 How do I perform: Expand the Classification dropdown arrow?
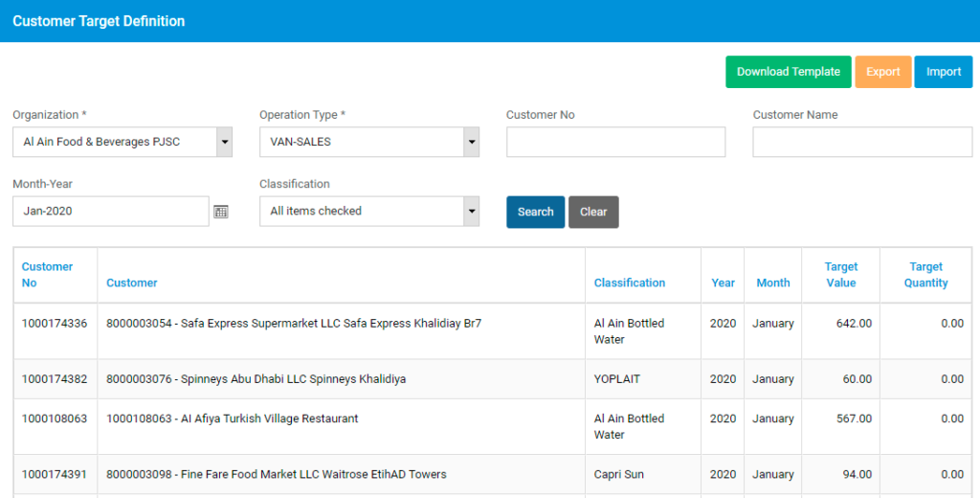(471, 212)
